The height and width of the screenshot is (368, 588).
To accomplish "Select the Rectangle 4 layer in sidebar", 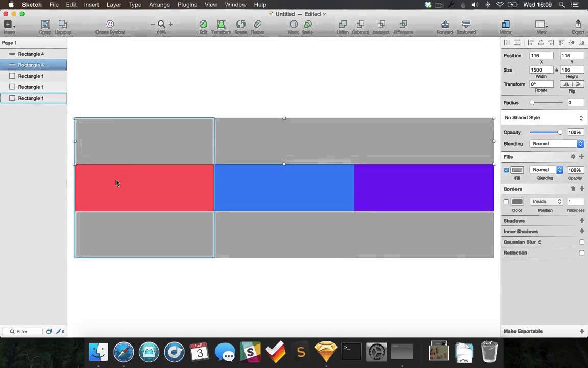I will (x=31, y=54).
